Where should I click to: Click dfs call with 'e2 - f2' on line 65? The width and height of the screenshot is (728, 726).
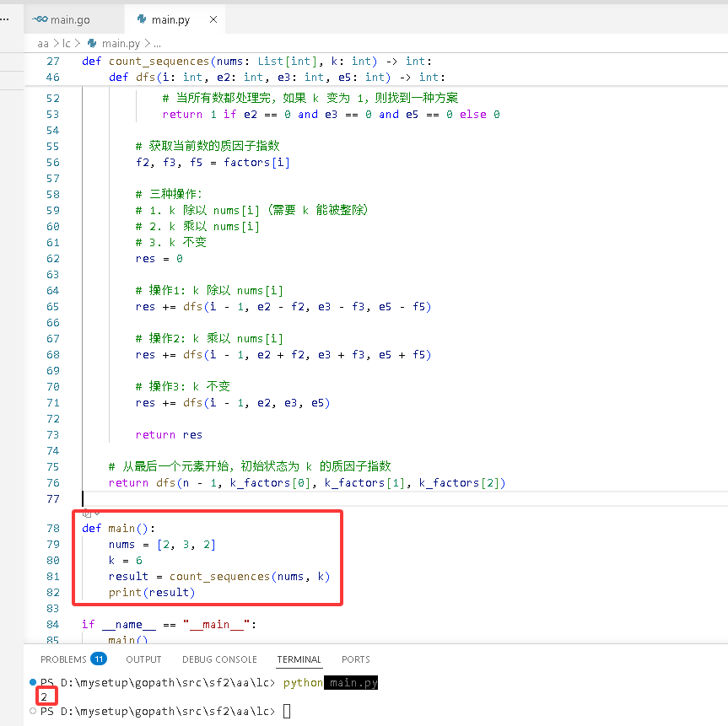coord(283,307)
